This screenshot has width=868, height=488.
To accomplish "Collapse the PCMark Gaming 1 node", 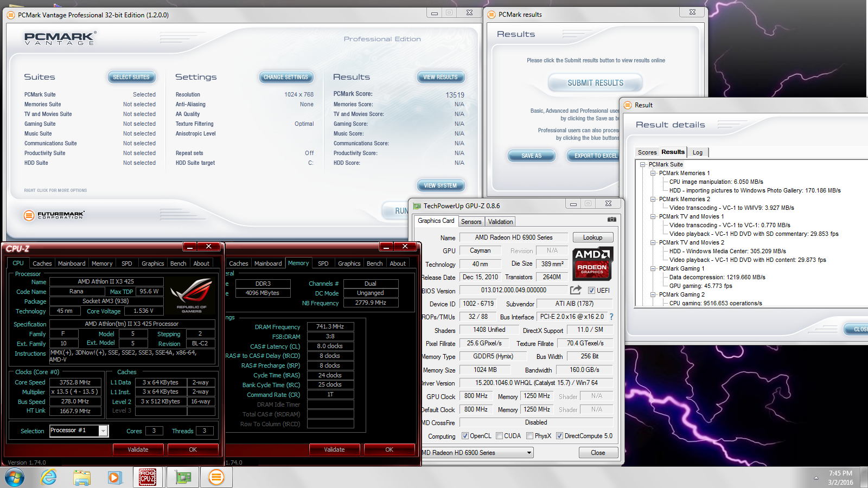I will [x=653, y=268].
